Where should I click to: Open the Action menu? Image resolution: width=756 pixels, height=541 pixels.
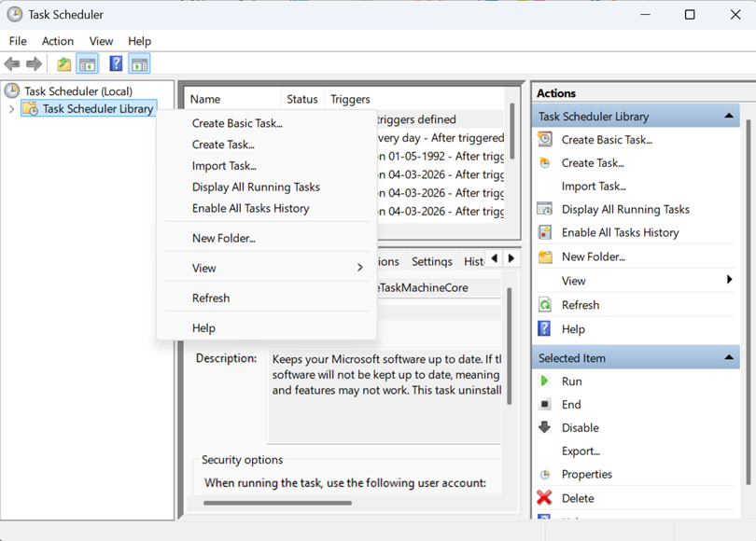[x=58, y=41]
